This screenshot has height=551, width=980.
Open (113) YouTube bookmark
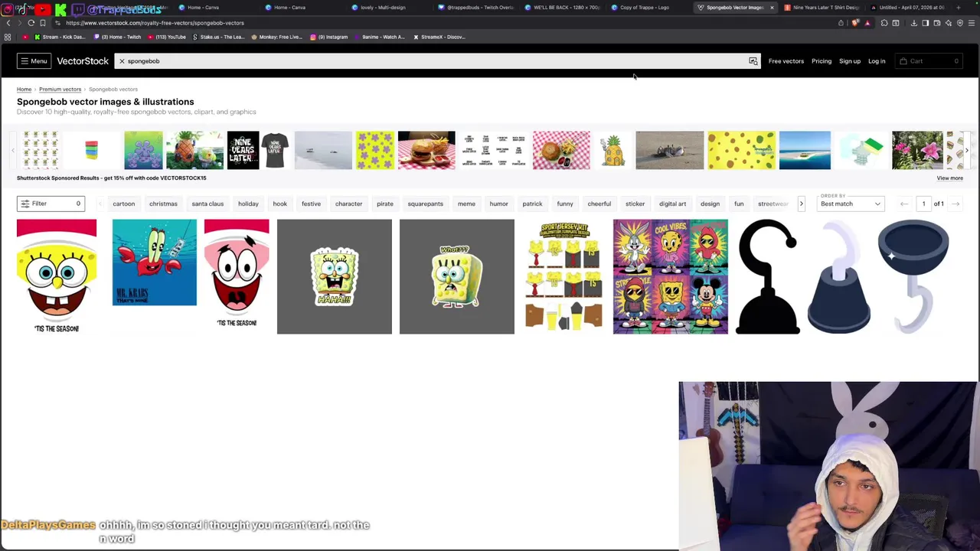click(168, 37)
